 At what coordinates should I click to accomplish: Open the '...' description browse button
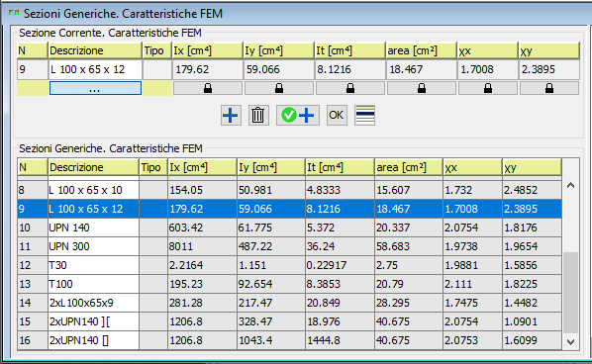95,89
